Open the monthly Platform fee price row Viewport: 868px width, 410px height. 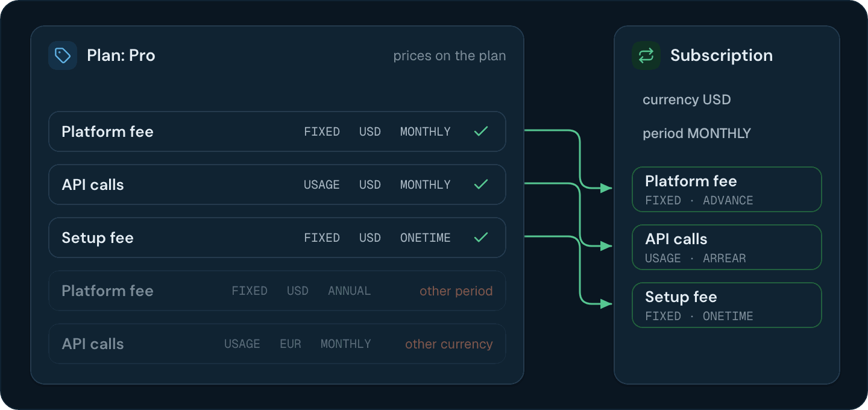point(277,131)
